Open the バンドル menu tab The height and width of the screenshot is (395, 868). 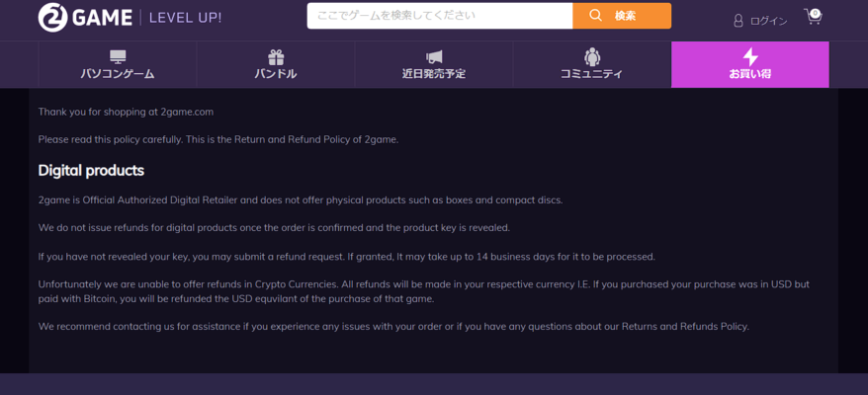[276, 65]
